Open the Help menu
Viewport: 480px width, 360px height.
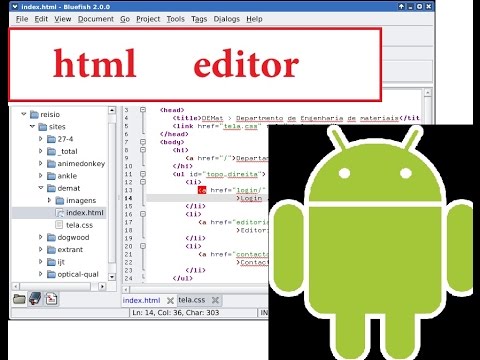point(254,19)
